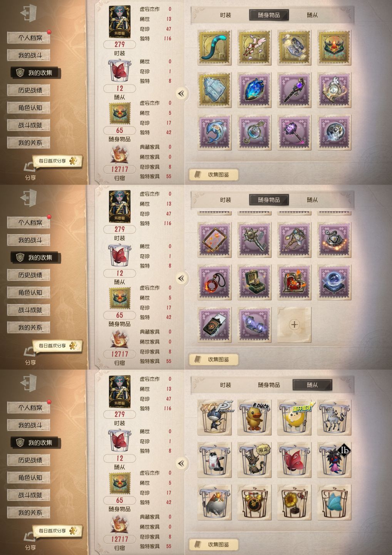
Task: Select the treble clef accessory
Action: coord(255,132)
